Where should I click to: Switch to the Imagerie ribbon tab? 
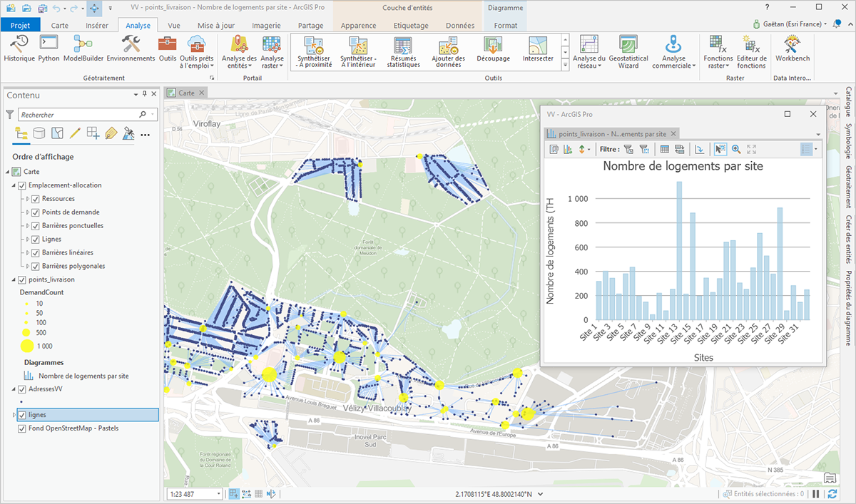click(265, 24)
